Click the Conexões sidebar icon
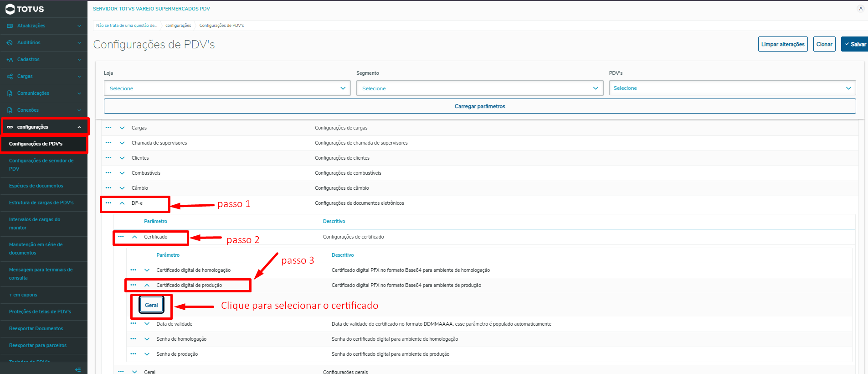The width and height of the screenshot is (868, 374). [x=10, y=110]
